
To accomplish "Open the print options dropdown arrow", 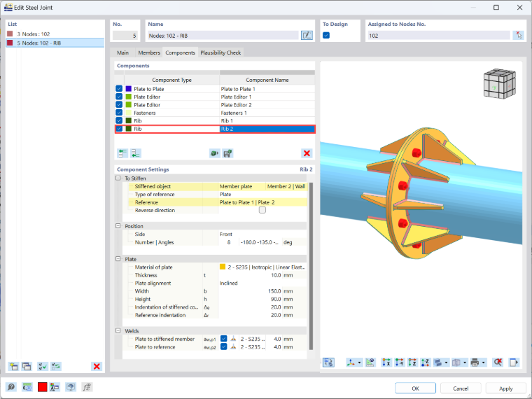I will [484, 363].
